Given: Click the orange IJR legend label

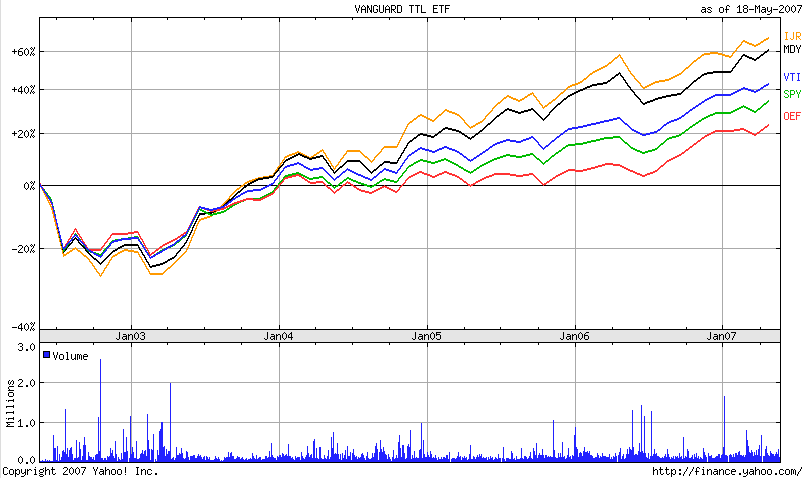Looking at the screenshot, I should point(791,36).
